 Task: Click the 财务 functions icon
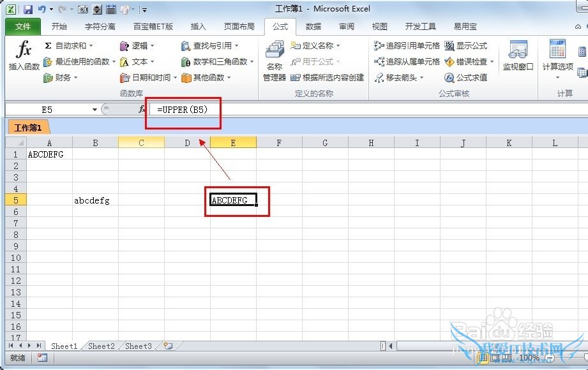pos(48,78)
